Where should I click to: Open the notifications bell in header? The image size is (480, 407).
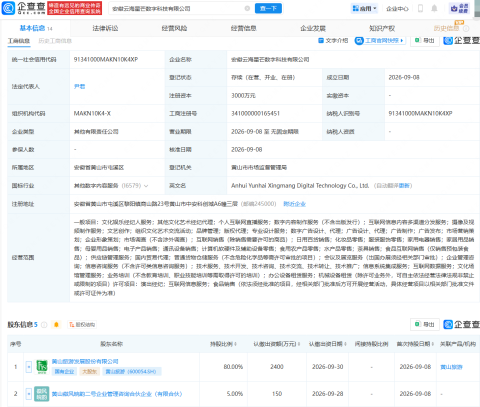point(434,8)
